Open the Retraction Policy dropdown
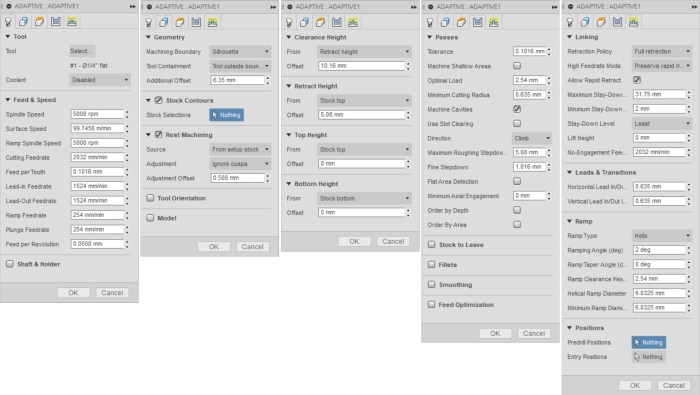This screenshot has width=700, height=395. pyautogui.click(x=662, y=51)
